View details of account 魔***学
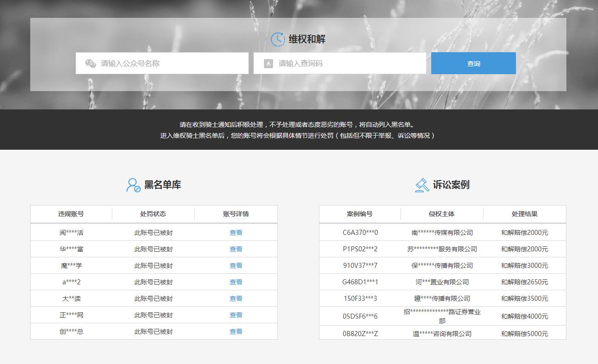598x364 pixels. click(x=236, y=266)
